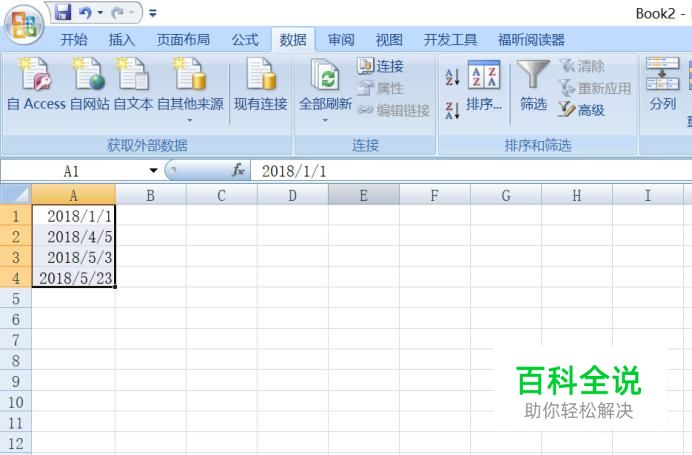Go to the 审阅 tab

click(341, 40)
